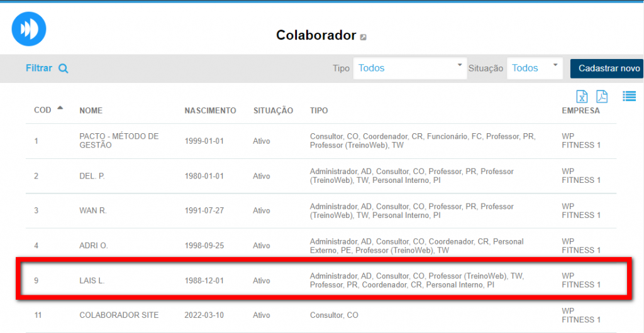
Task: Click WP FITNESS 1 in LAIS L. row
Action: point(581,280)
